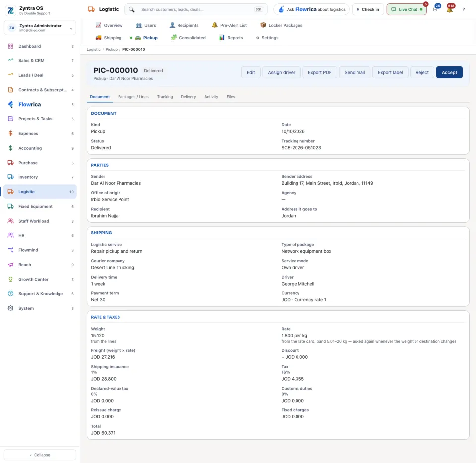Open Contracts & Subscriptions document icon
This screenshot has height=463, width=476.
(x=10, y=90)
